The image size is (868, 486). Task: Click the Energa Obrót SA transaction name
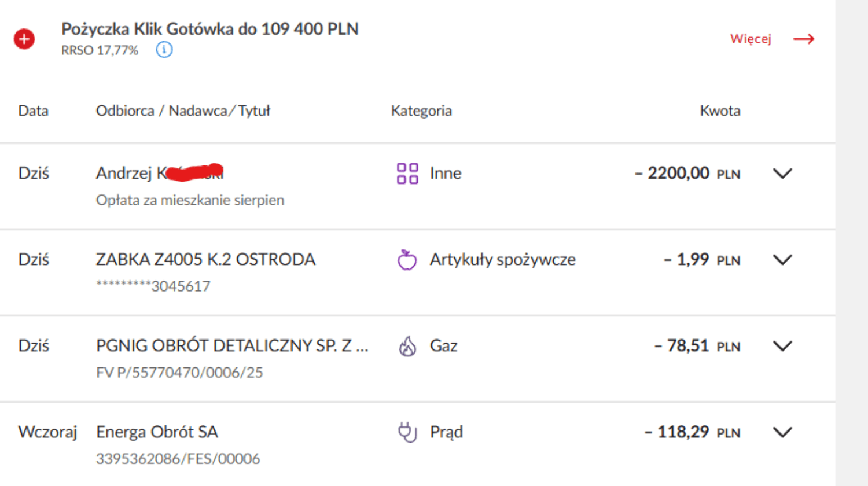pyautogui.click(x=157, y=432)
